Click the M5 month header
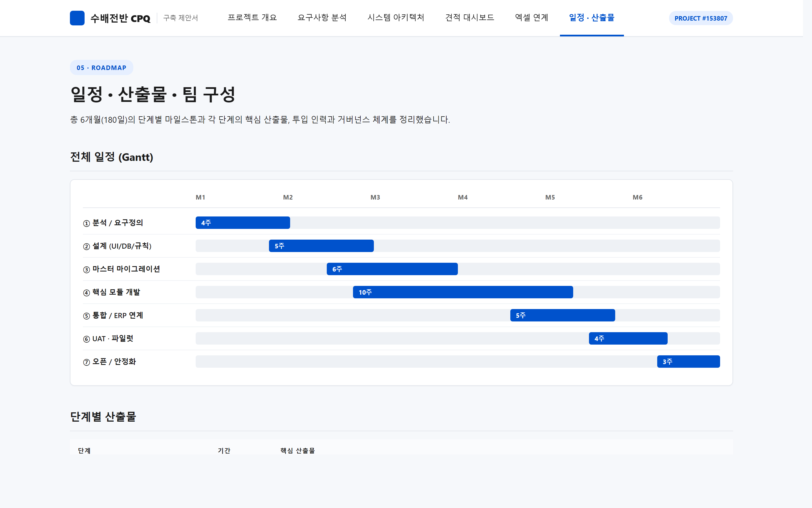 click(550, 197)
